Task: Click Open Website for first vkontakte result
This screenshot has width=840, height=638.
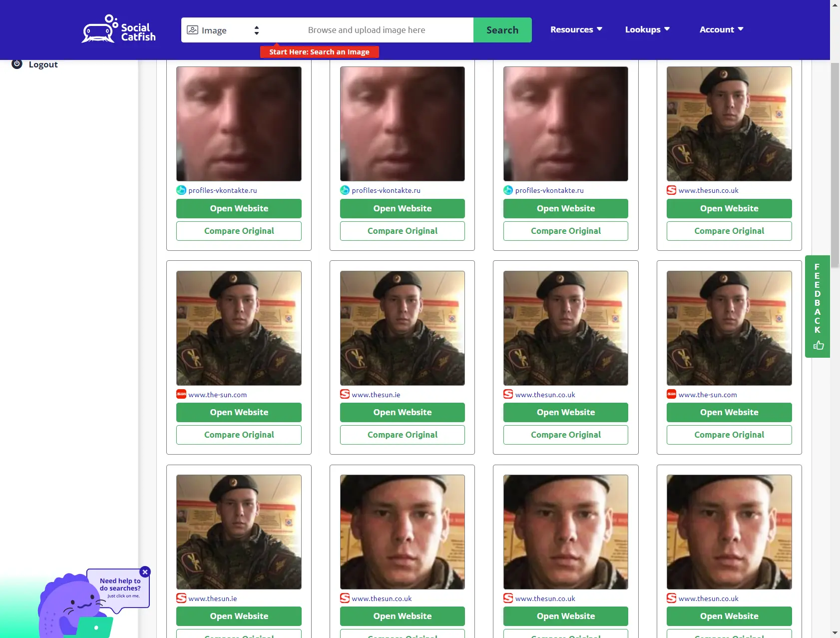Action: [239, 208]
